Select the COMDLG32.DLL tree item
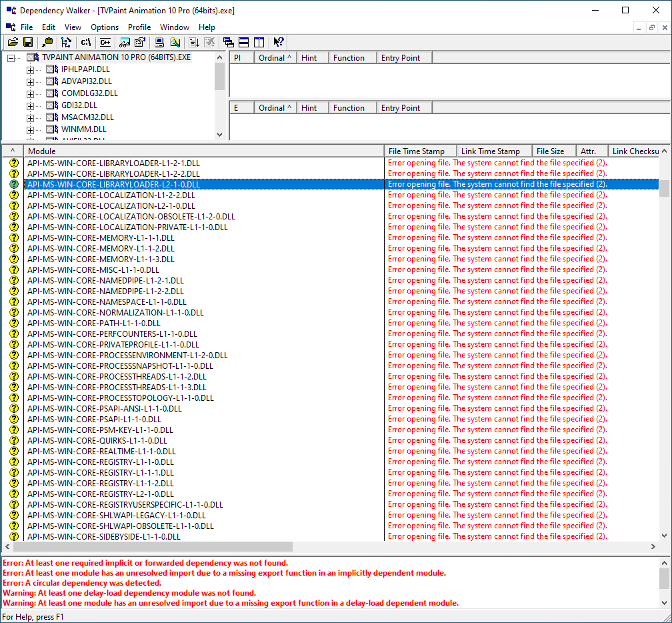 89,93
